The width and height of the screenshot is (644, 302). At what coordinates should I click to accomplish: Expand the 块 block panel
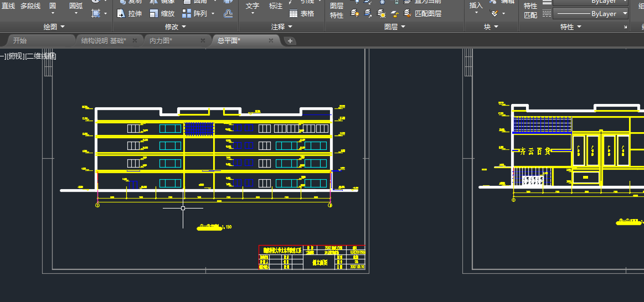point(491,27)
